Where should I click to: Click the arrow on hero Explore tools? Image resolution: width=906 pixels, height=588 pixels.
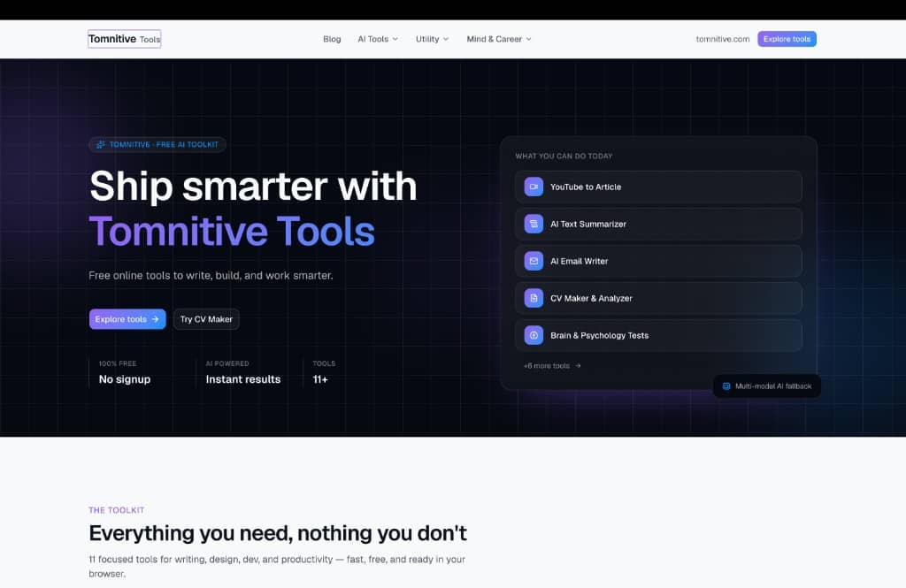click(x=155, y=319)
